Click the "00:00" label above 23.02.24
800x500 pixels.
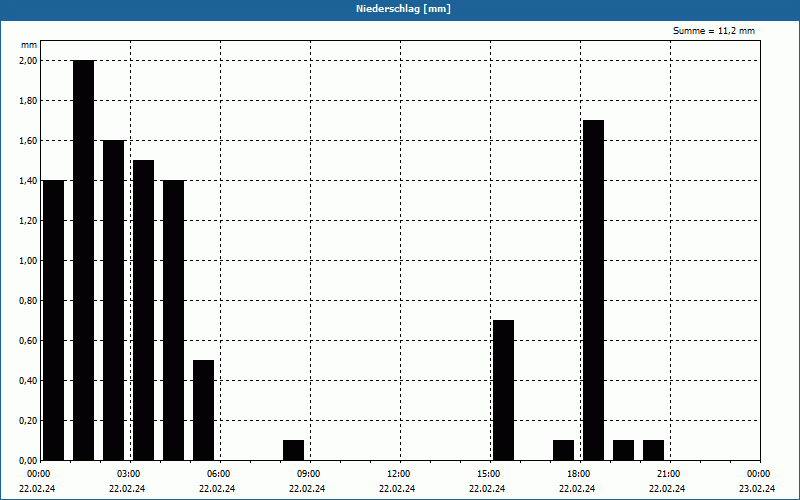coord(759,474)
